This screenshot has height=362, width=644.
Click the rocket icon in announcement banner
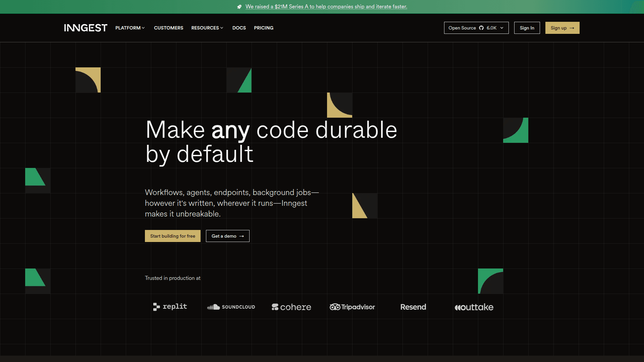(x=239, y=7)
